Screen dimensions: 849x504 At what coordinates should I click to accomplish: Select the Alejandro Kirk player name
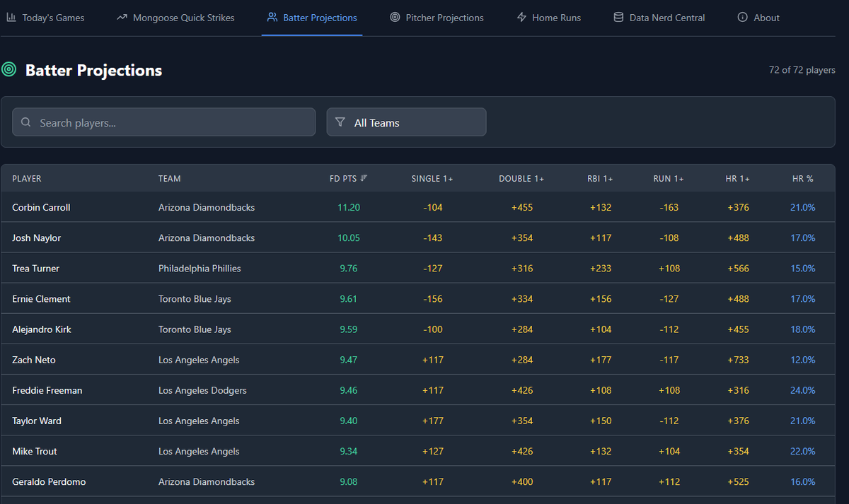coord(42,329)
